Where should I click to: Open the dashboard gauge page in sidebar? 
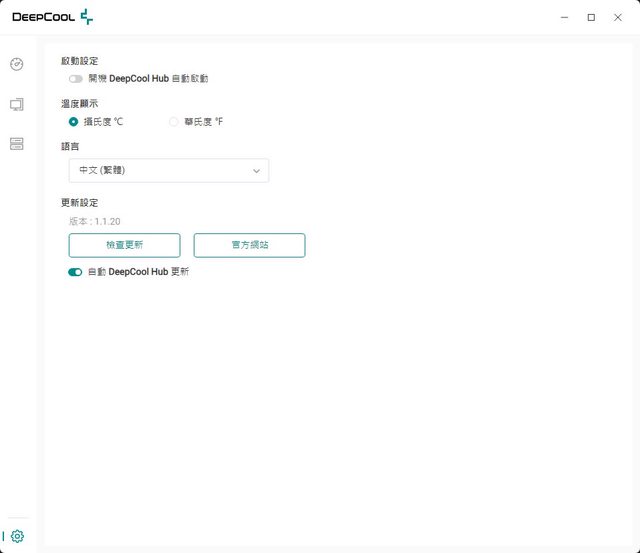pyautogui.click(x=16, y=64)
